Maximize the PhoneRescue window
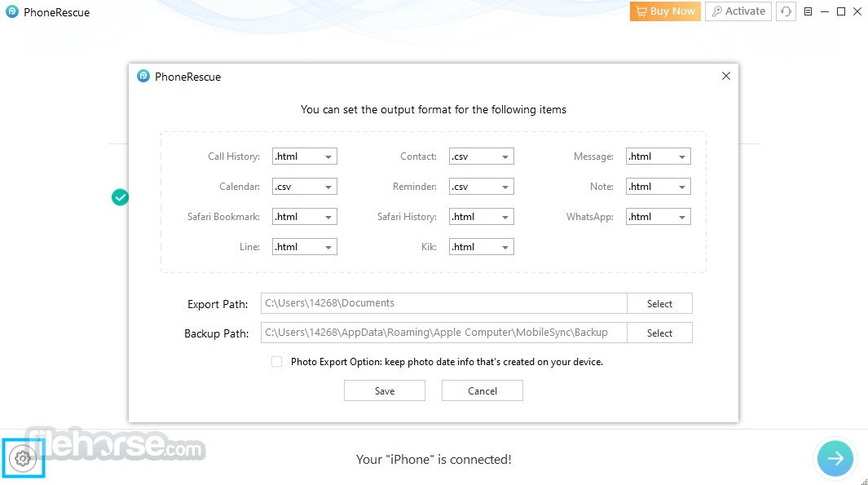 [x=841, y=11]
